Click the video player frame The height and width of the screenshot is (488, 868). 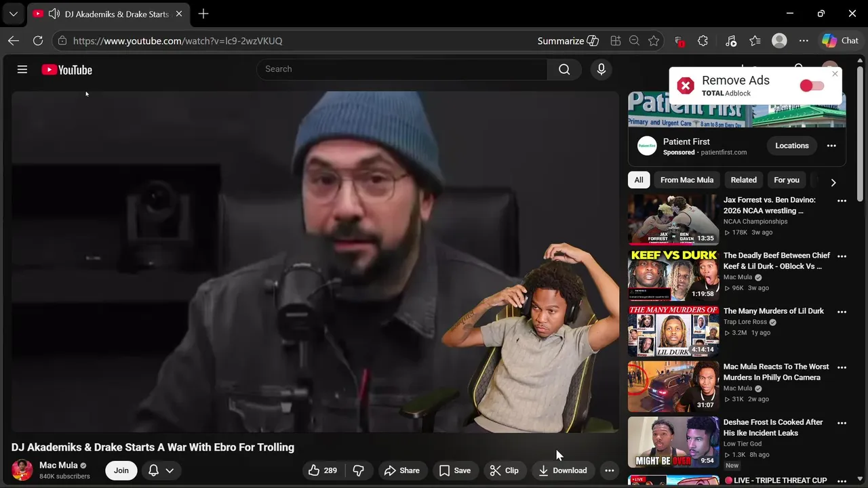(315, 262)
